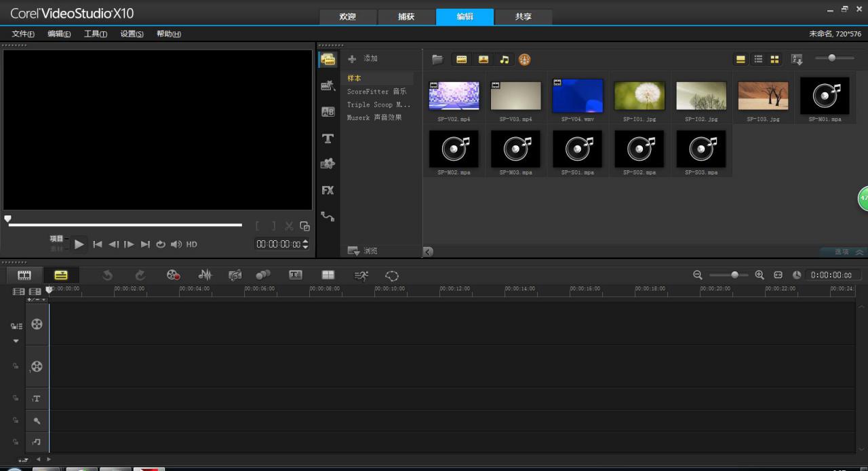Open the Auto Music tool

tap(235, 275)
